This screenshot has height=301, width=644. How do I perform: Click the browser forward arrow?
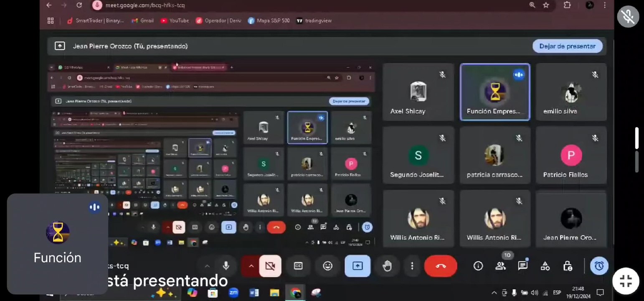point(64,5)
